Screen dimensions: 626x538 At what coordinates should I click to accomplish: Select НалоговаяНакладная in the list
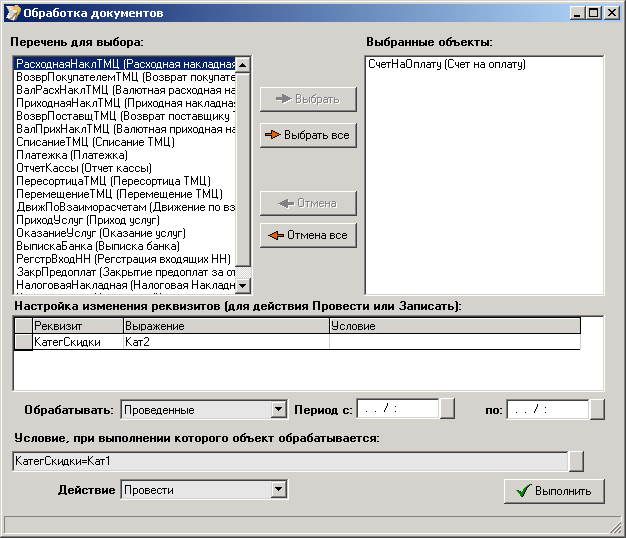(x=125, y=285)
